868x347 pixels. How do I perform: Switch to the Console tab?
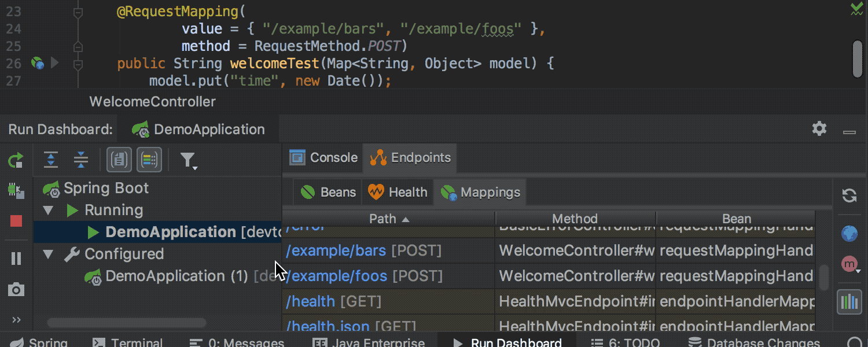point(323,157)
